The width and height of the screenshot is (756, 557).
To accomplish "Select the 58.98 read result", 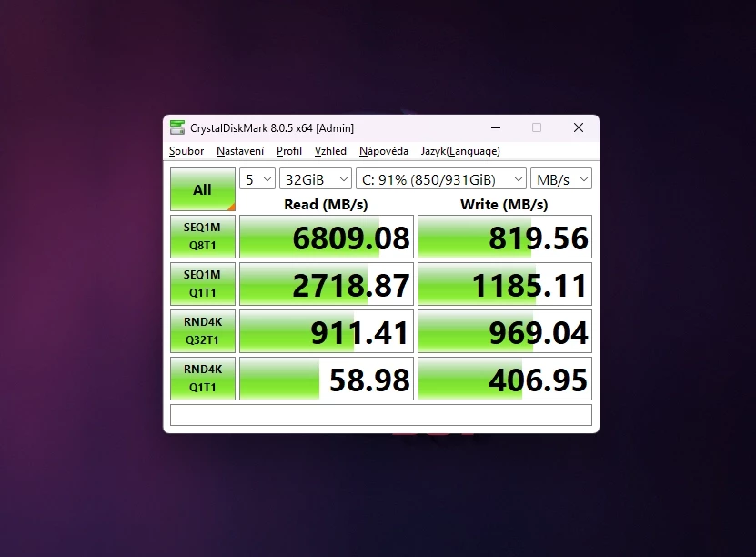I will [327, 378].
